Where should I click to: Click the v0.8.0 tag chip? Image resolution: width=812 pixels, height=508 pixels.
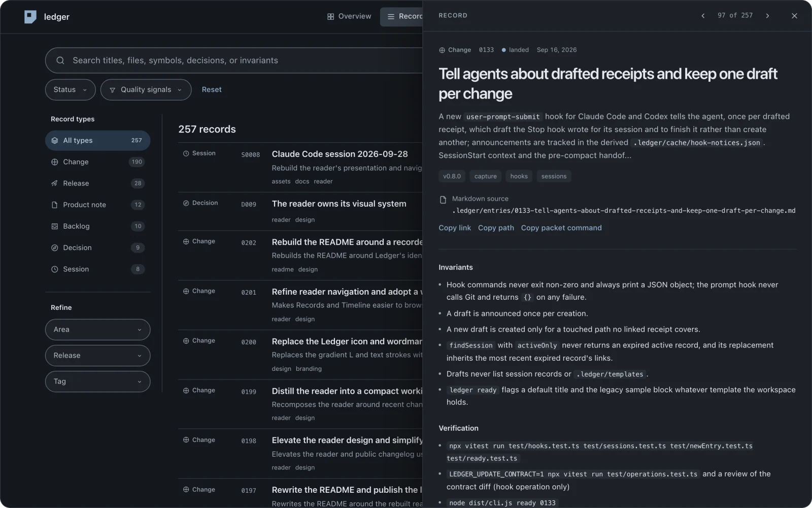(x=452, y=176)
